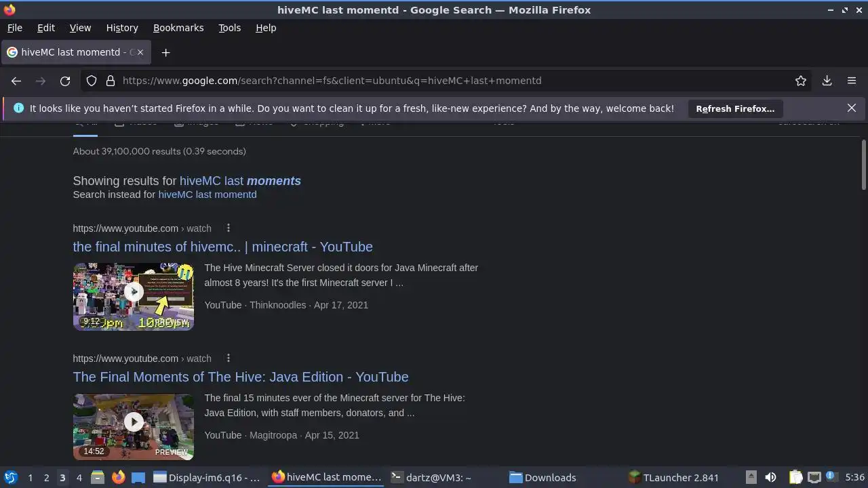Open the system start menu icon
The image size is (868, 488).
[10, 478]
